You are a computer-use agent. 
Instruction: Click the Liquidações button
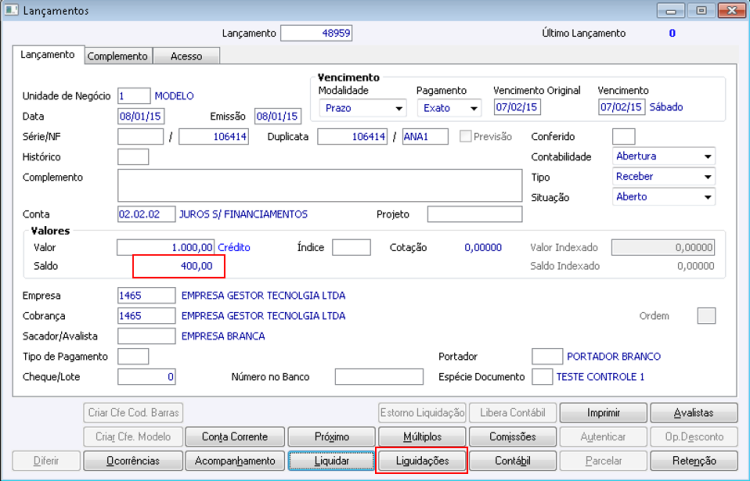click(422, 461)
